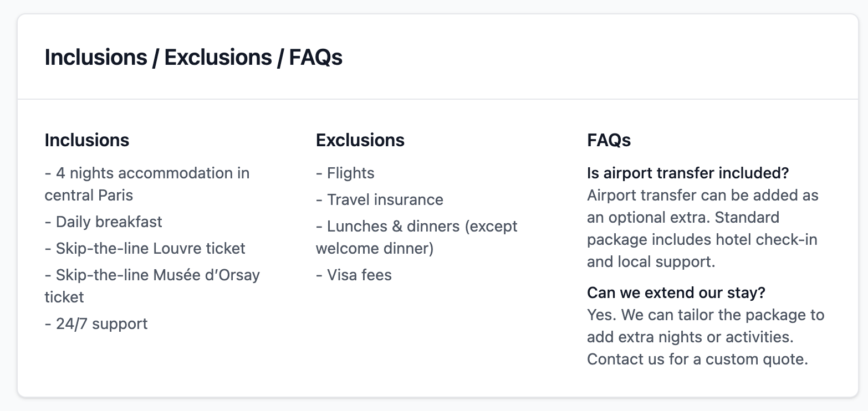Select the Skip-the-line Musée d'Orsay ticket item
Image resolution: width=868 pixels, height=411 pixels.
tap(152, 286)
